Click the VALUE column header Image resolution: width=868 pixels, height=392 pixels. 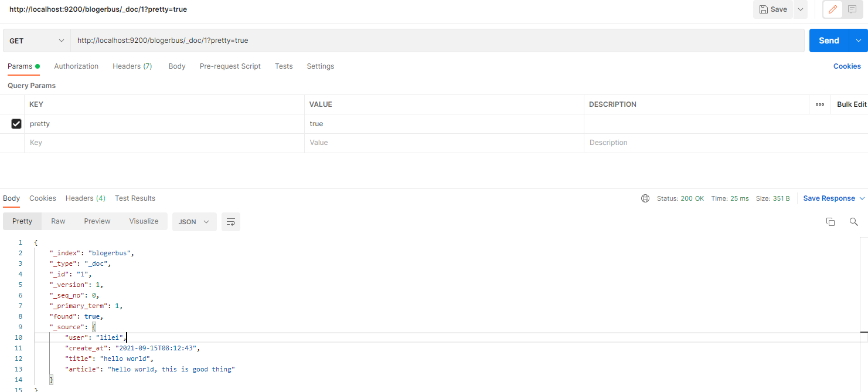pos(321,104)
